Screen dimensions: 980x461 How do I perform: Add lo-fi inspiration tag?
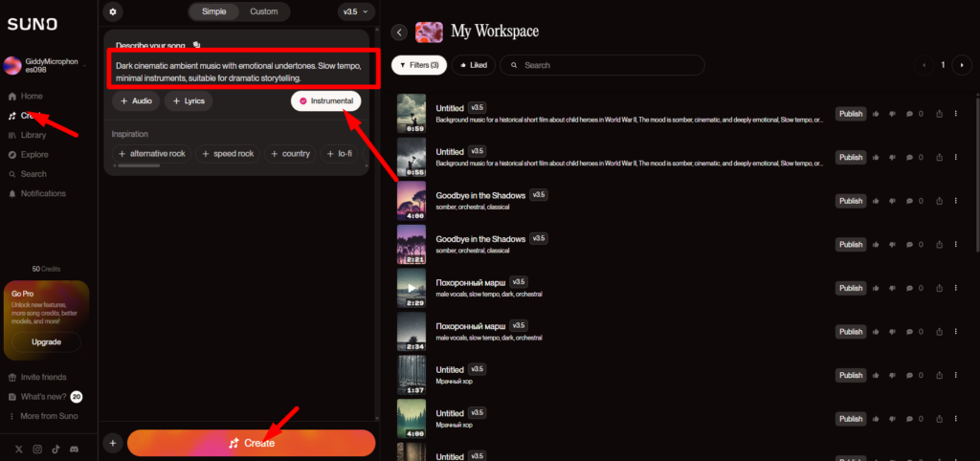click(x=340, y=154)
